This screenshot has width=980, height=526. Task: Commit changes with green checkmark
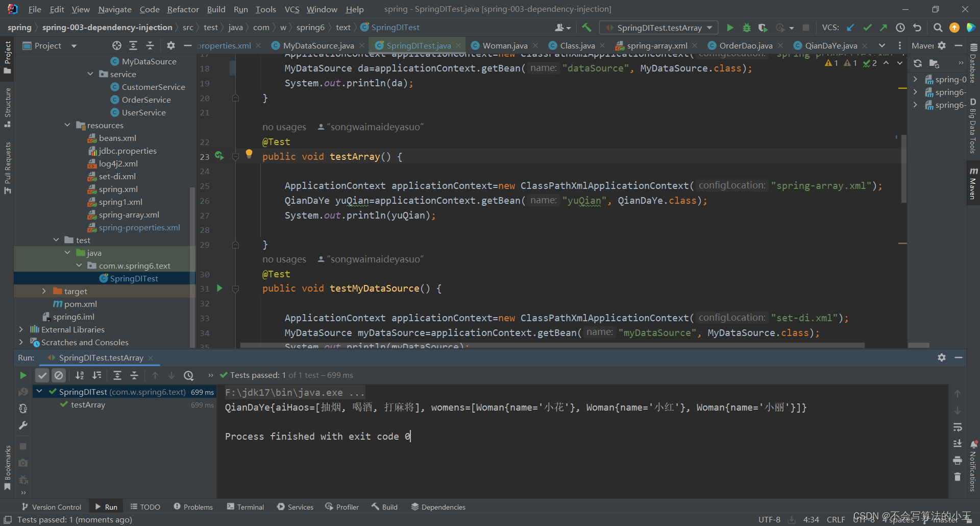(x=867, y=28)
